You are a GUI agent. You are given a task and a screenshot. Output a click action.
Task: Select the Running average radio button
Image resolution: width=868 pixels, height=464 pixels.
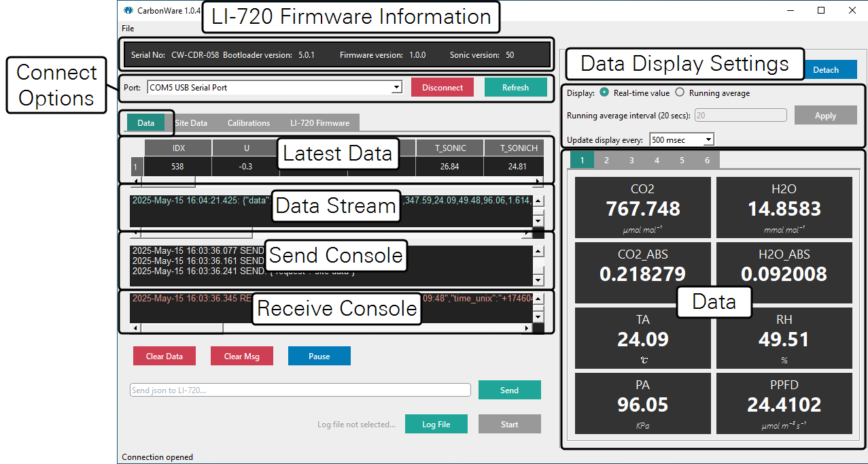tap(680, 93)
